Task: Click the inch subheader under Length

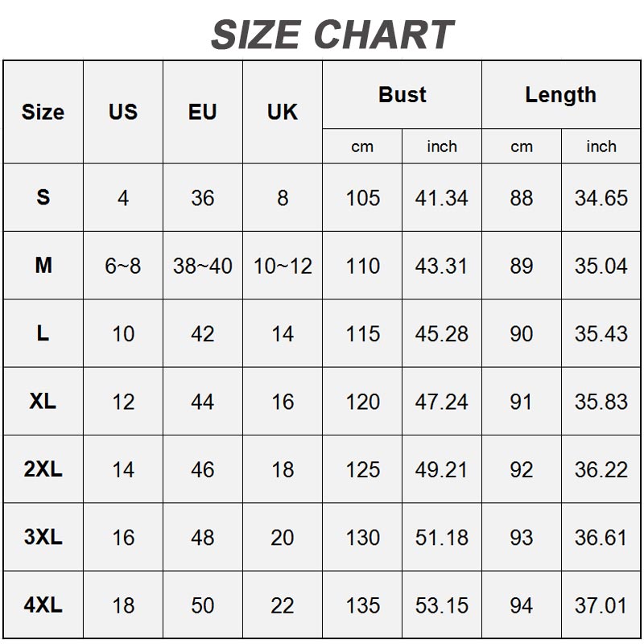Action: [601, 147]
